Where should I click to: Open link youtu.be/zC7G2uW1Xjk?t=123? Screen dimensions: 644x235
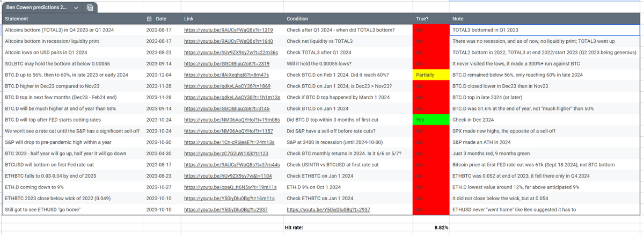(x=226, y=154)
